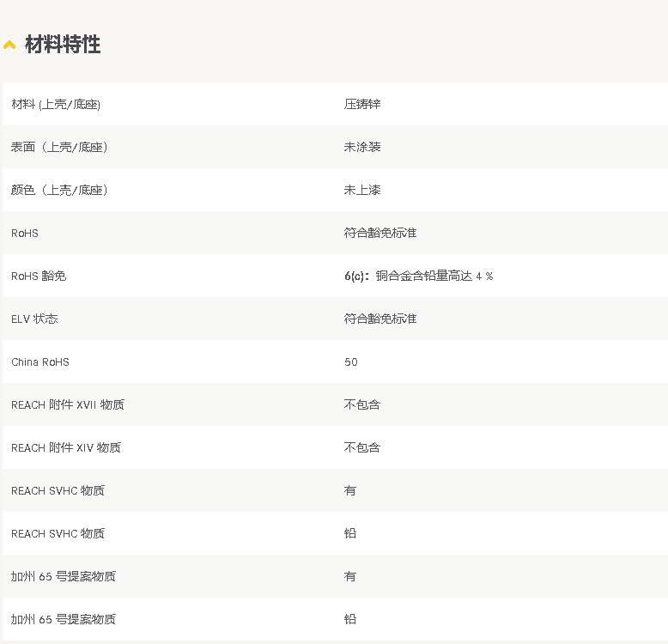Select REACH SVHC 物质 label valued 有
The height and width of the screenshot is (644, 668).
58,490
